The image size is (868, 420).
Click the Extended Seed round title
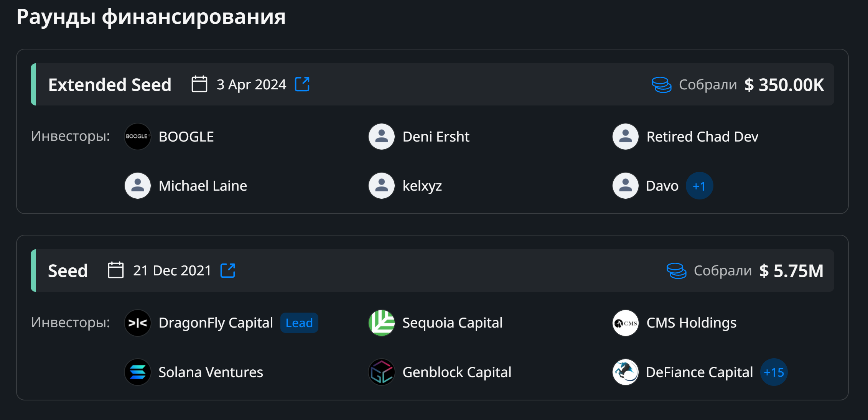point(110,85)
